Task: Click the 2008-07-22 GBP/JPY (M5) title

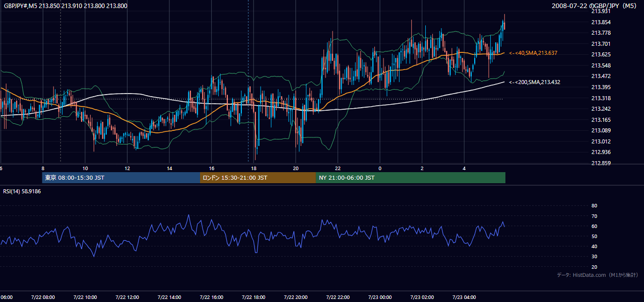Action: [595, 6]
